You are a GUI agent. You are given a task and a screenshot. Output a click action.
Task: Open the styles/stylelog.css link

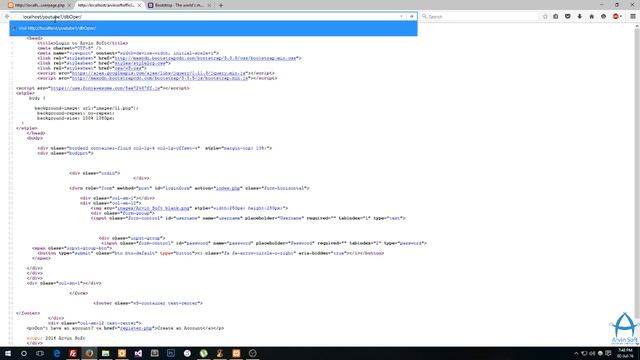[140, 63]
